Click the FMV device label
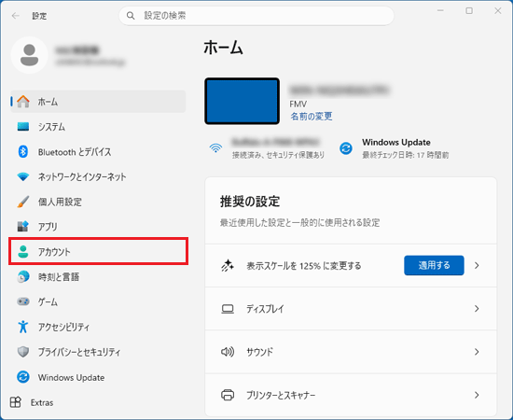513x420 pixels. [x=298, y=105]
